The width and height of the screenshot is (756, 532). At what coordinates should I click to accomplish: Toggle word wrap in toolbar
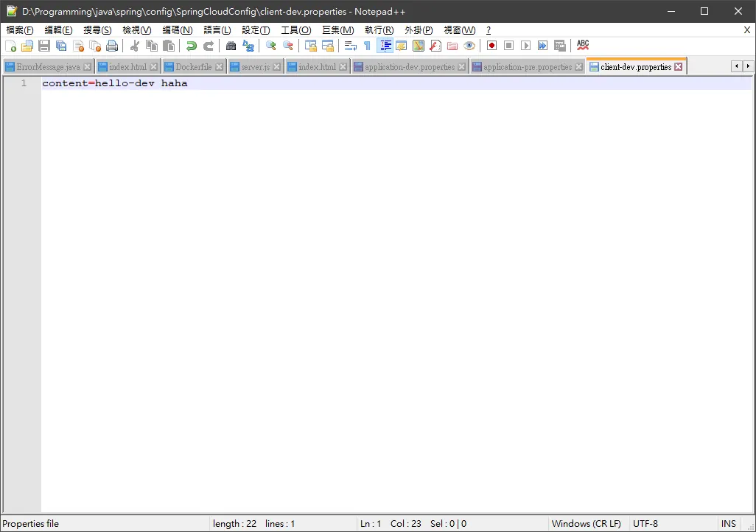(351, 46)
